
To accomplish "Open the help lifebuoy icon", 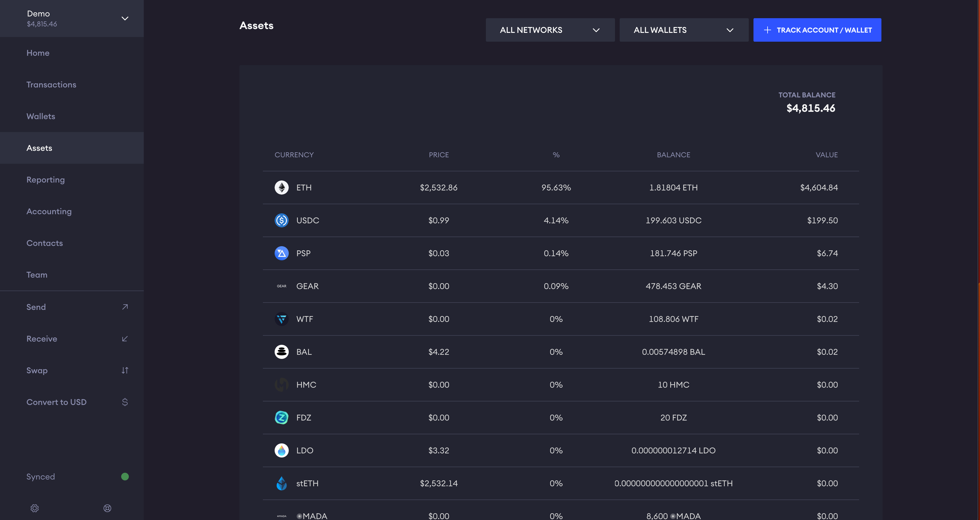I will click(x=107, y=508).
